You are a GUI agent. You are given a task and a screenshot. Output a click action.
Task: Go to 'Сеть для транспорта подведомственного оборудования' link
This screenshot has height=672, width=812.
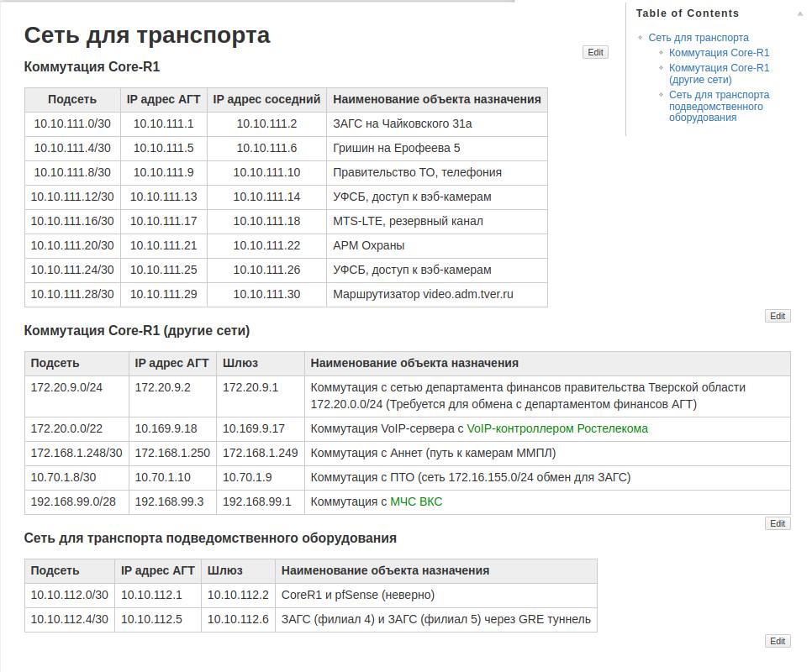[x=719, y=106]
